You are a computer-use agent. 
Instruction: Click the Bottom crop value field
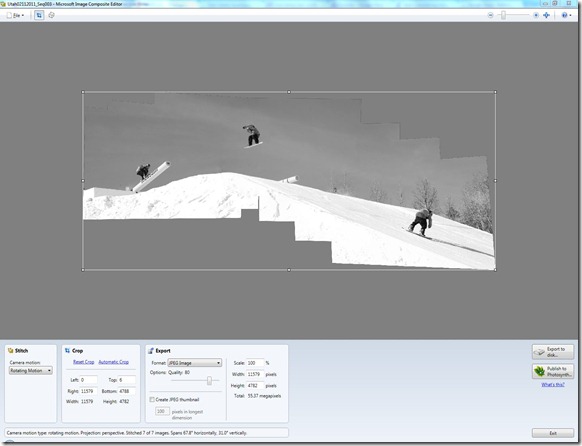pos(127,391)
